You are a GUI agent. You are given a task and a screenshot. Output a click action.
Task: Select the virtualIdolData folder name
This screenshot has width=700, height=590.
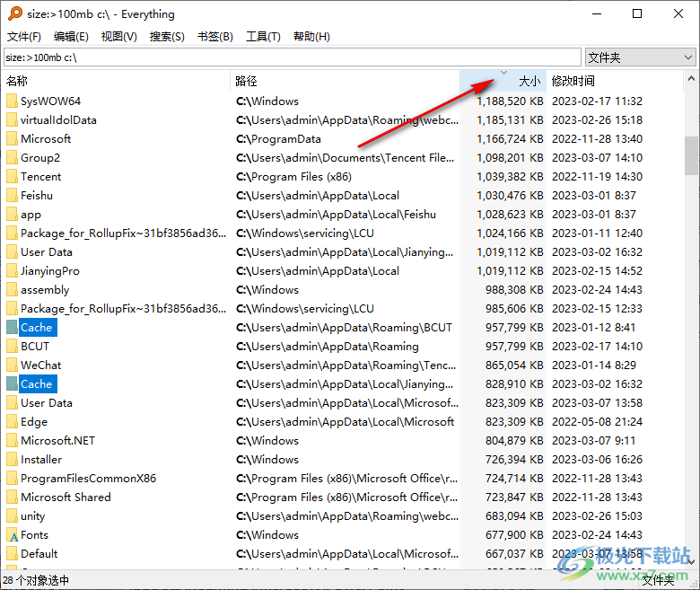(58, 119)
